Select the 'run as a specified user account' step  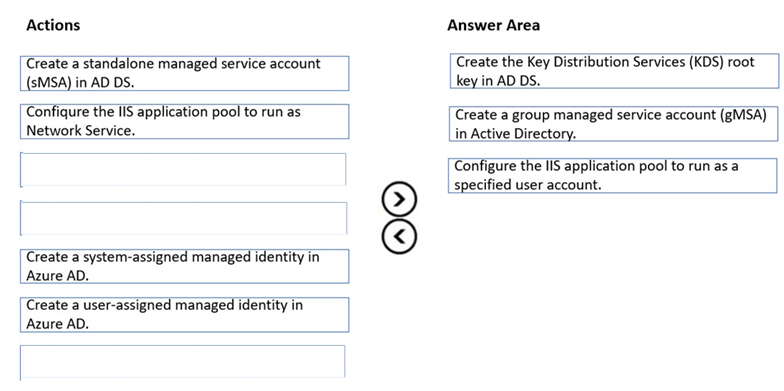[613, 176]
